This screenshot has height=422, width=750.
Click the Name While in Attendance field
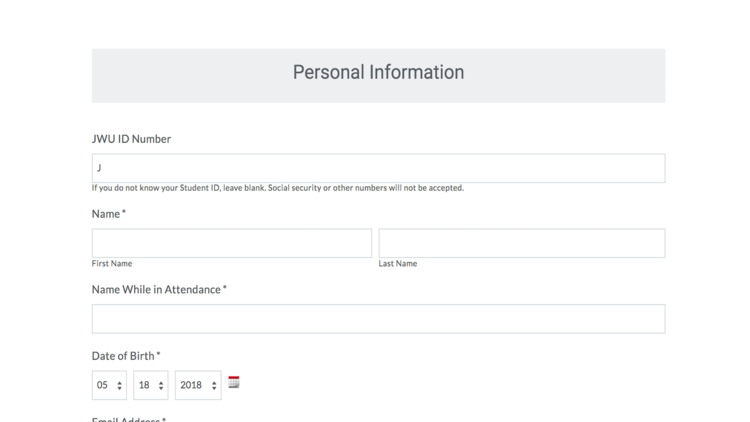(378, 319)
